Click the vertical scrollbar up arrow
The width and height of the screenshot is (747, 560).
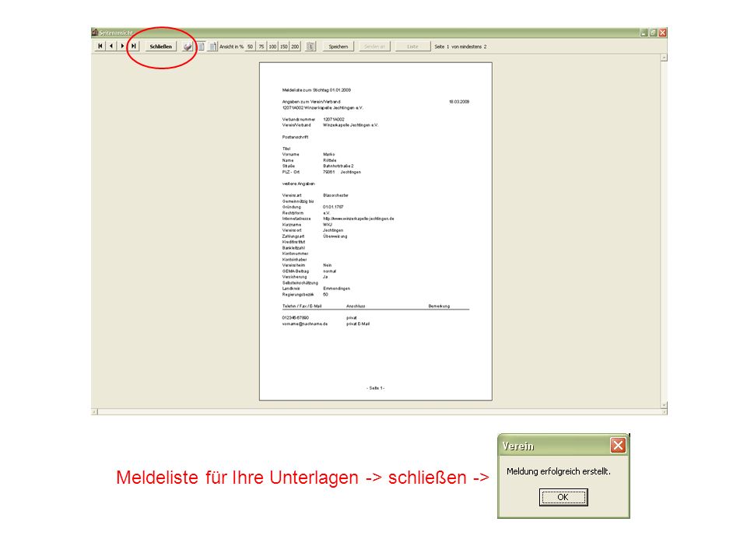(x=664, y=58)
